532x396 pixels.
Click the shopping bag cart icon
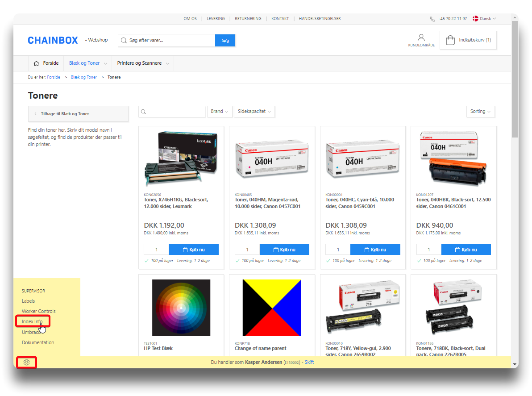point(450,40)
